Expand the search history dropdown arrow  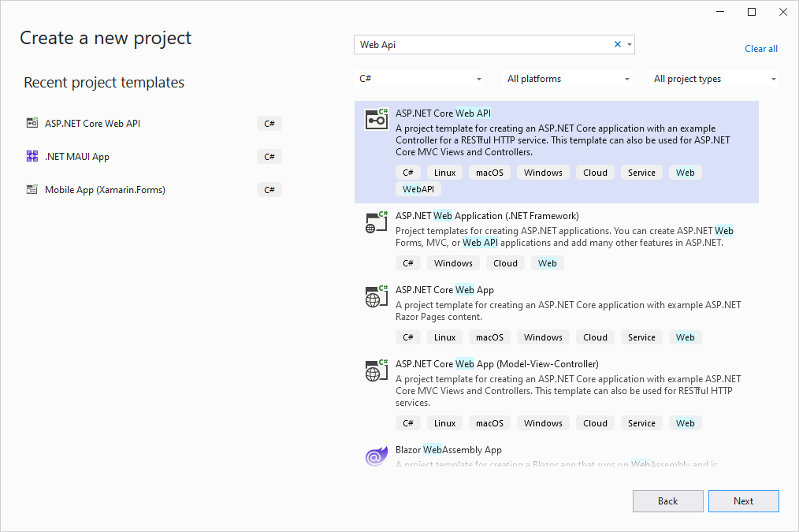[x=629, y=45]
